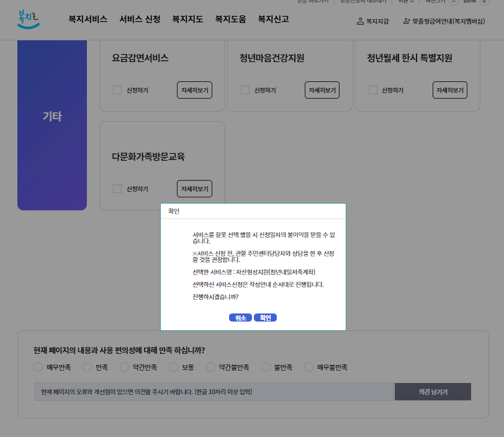
Task: Click the 의견 남기기 button
Action: 433,392
